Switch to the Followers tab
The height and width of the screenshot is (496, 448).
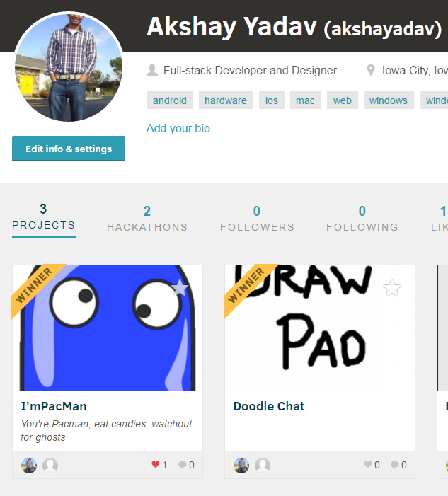tap(257, 219)
